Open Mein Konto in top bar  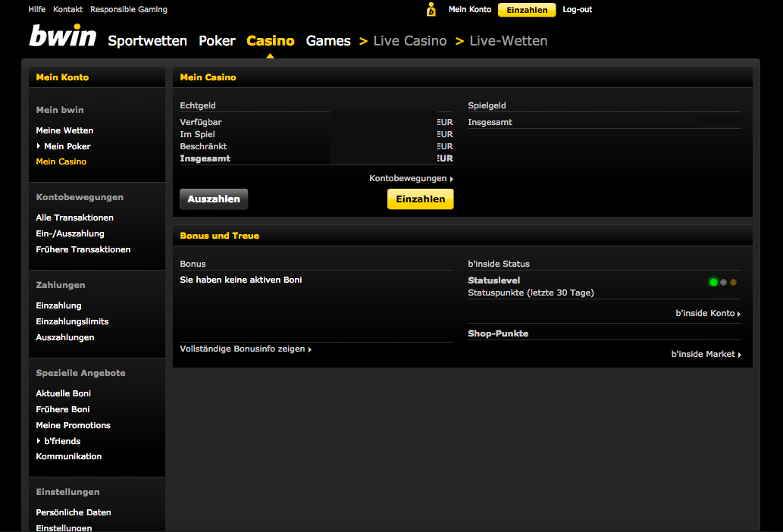[470, 10]
